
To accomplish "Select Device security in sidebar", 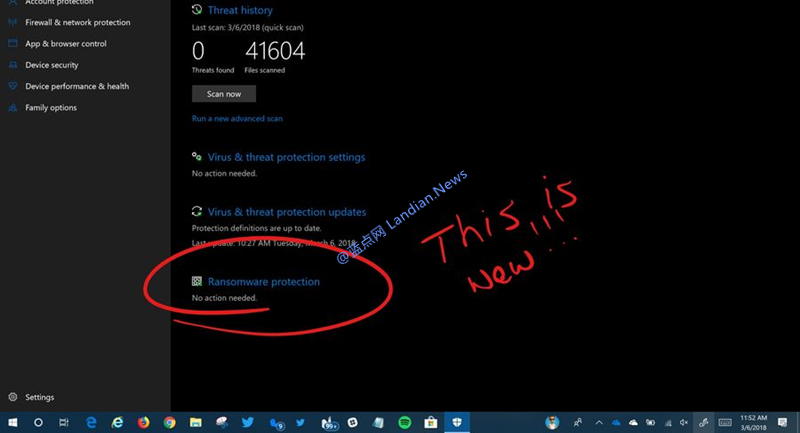I will [x=52, y=65].
